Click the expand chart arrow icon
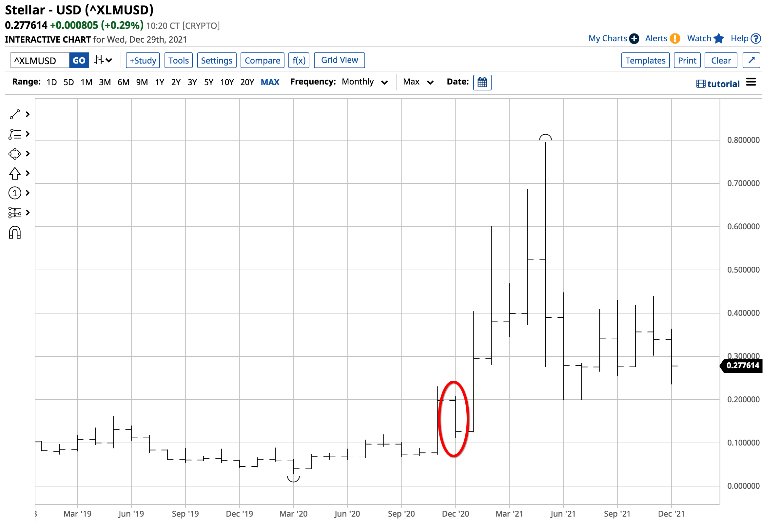Viewport: 780px width, 532px height. click(x=752, y=60)
